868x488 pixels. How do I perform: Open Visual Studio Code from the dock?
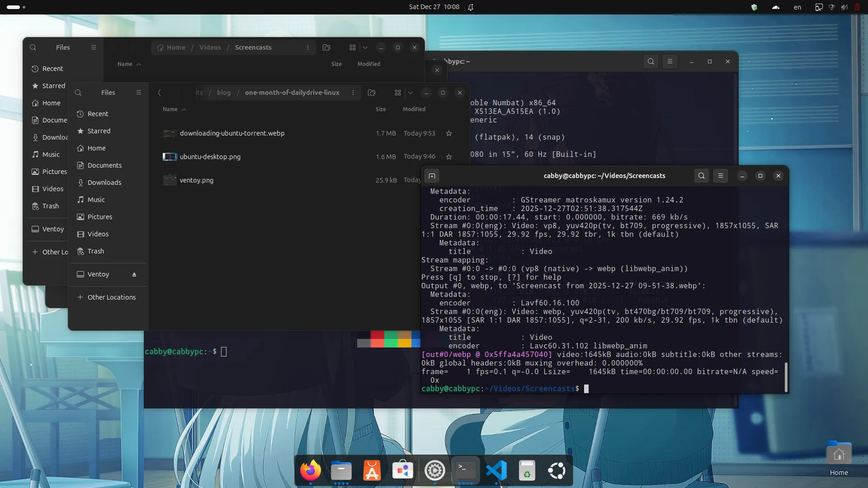(496, 470)
